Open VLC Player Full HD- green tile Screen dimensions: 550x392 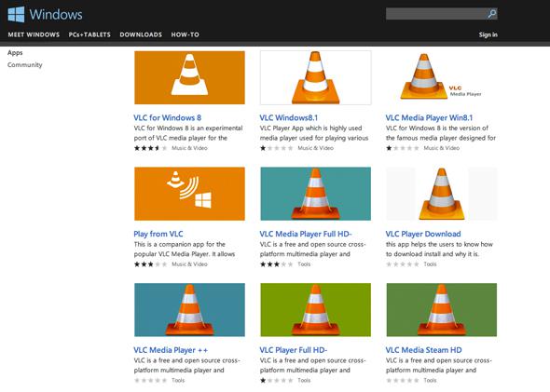pyautogui.click(x=315, y=310)
